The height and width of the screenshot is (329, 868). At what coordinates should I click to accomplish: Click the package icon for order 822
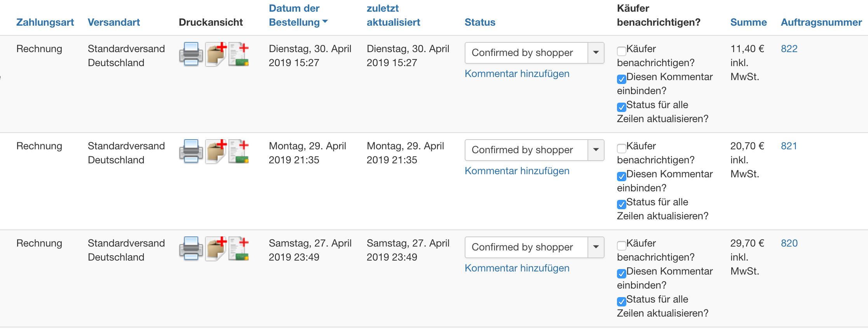click(216, 54)
